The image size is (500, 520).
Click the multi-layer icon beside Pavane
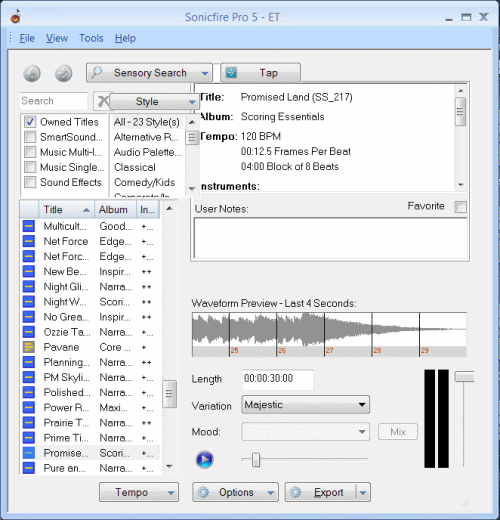[x=29, y=347]
